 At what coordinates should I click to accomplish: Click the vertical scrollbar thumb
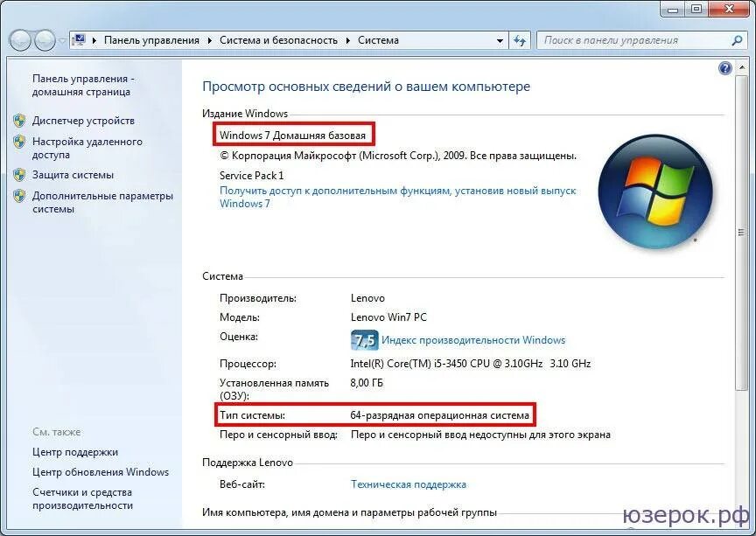tap(741, 233)
